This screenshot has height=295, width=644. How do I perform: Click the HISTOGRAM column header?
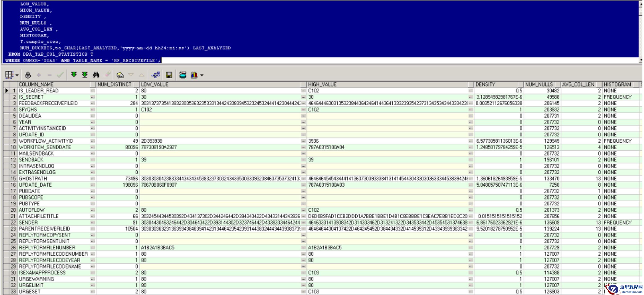(617, 84)
